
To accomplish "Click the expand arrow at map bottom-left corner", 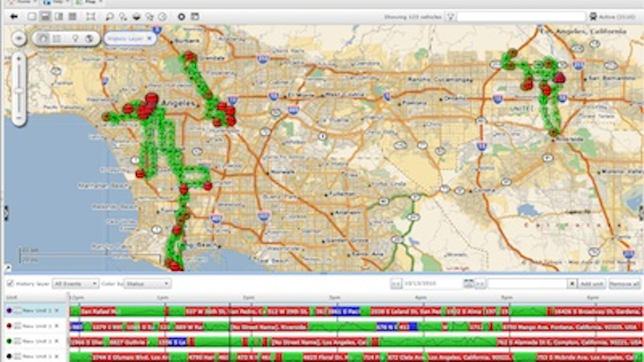I will (7, 268).
